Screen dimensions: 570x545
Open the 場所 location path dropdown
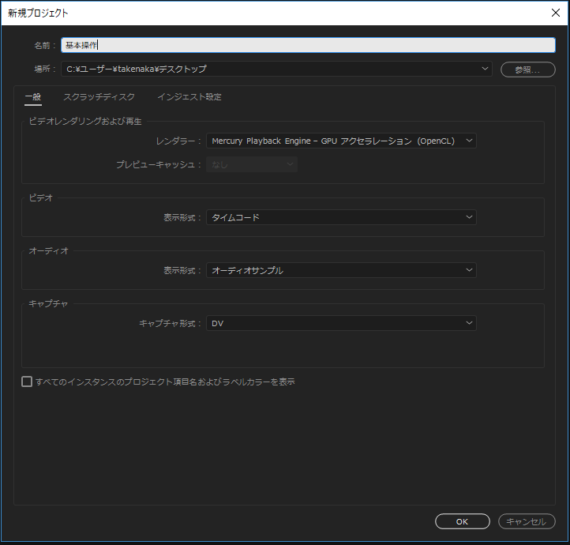[x=277, y=69]
